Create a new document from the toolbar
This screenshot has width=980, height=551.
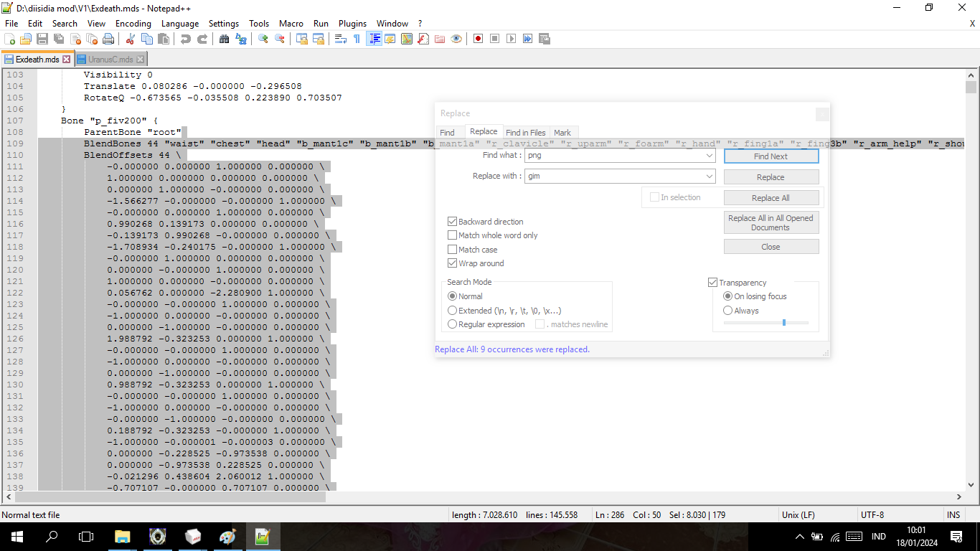tap(9, 39)
